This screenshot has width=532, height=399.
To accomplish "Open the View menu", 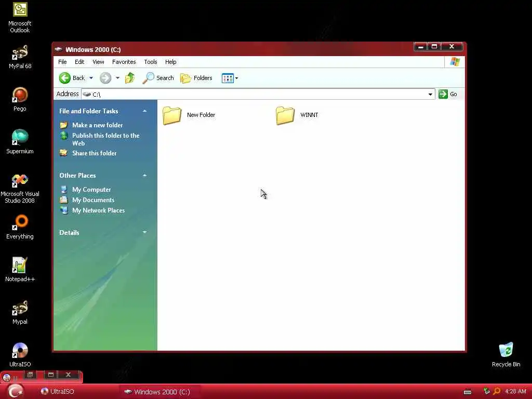I will (98, 62).
